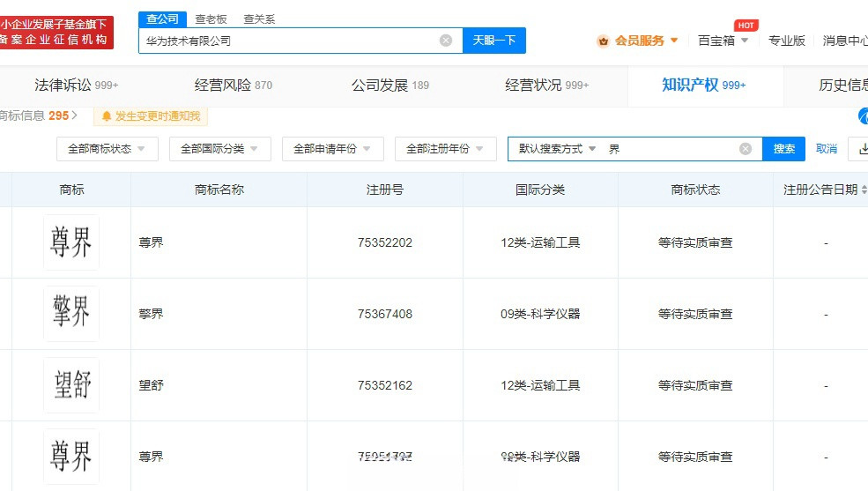868x491 pixels.
Task: Click the 天眼一下 search button
Action: click(x=493, y=41)
